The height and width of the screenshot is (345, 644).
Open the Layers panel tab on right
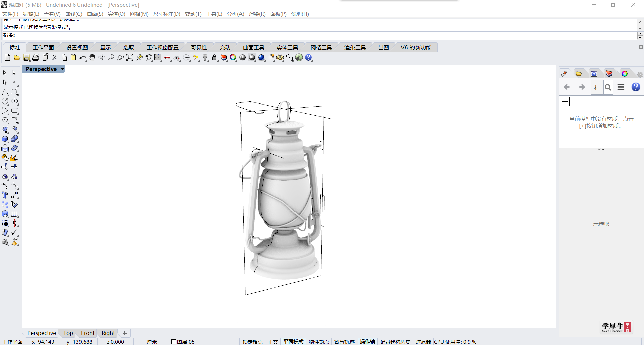click(x=609, y=74)
